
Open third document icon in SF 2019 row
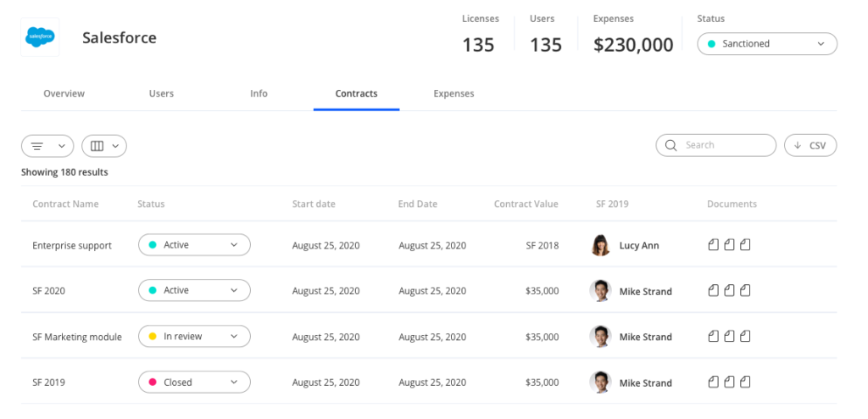point(746,383)
